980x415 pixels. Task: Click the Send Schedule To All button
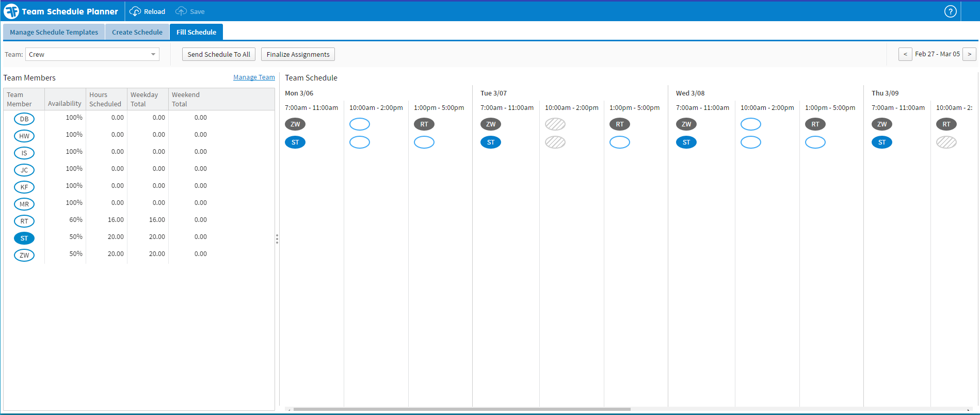click(219, 54)
